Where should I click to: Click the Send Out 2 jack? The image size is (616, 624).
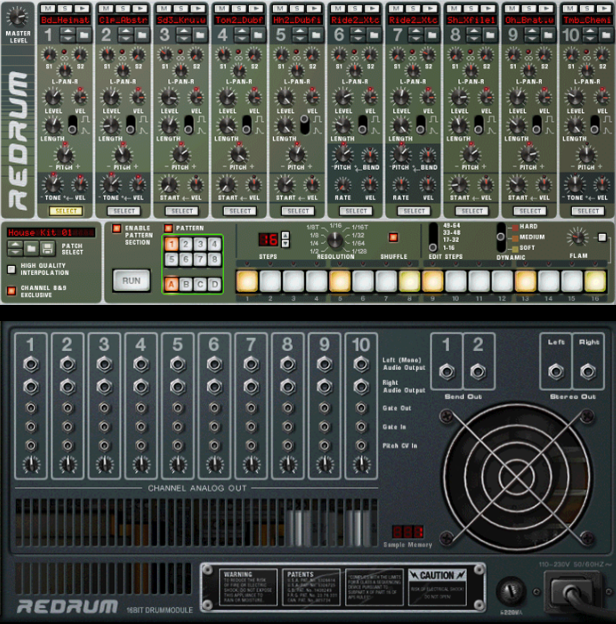[478, 372]
